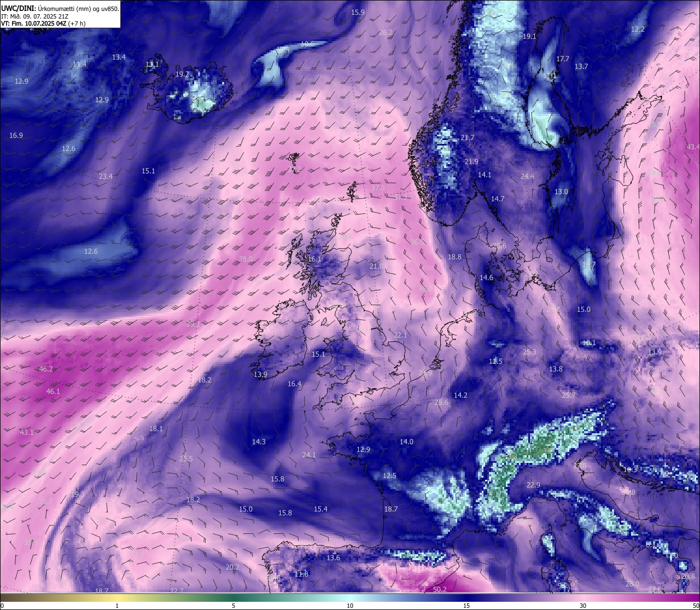Click the 50 tick on the color scale
The image size is (700, 610).
(696, 606)
